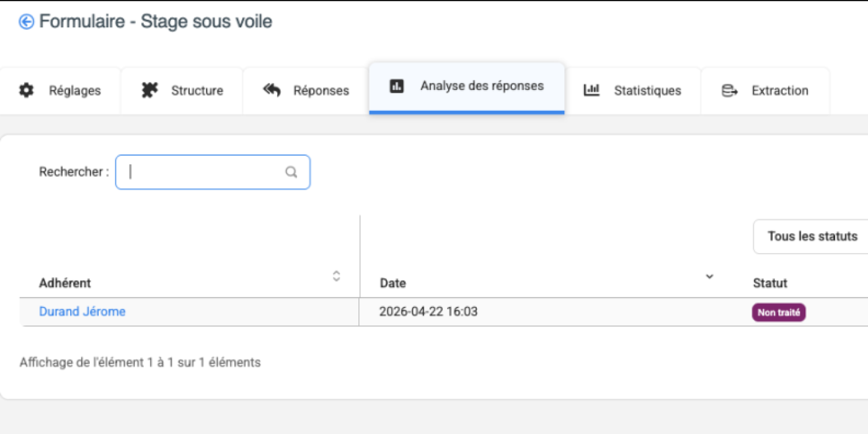
Task: Toggle sort arrows on Adhérent column
Action: 337,276
